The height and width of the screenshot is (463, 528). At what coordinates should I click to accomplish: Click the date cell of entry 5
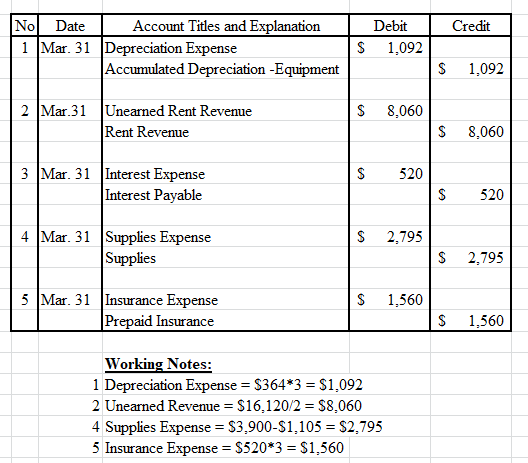(70, 300)
